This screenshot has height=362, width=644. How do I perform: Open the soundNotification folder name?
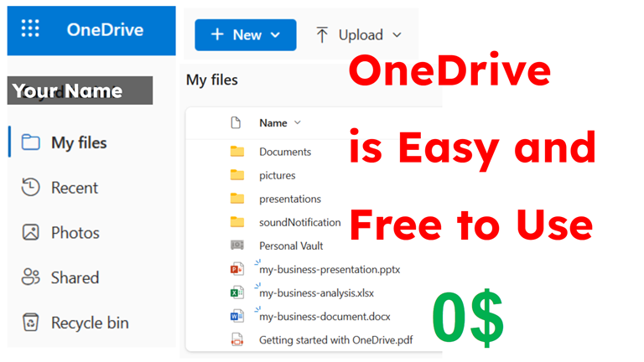(300, 222)
